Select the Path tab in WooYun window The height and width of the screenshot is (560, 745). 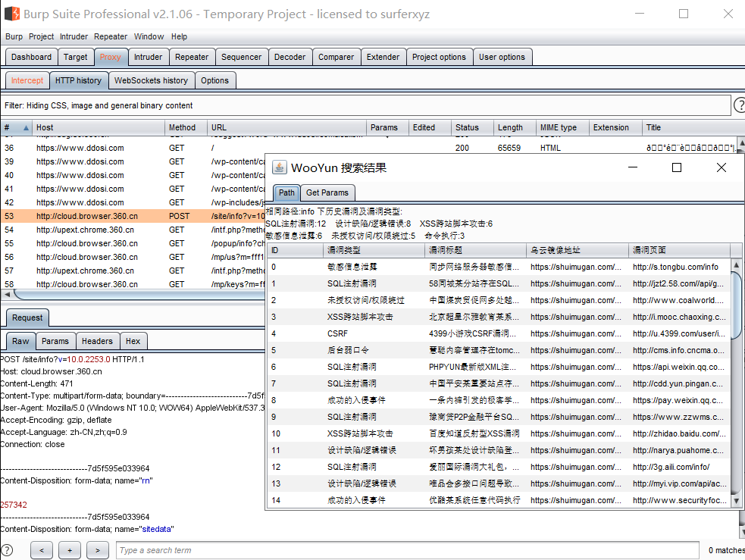(x=286, y=192)
